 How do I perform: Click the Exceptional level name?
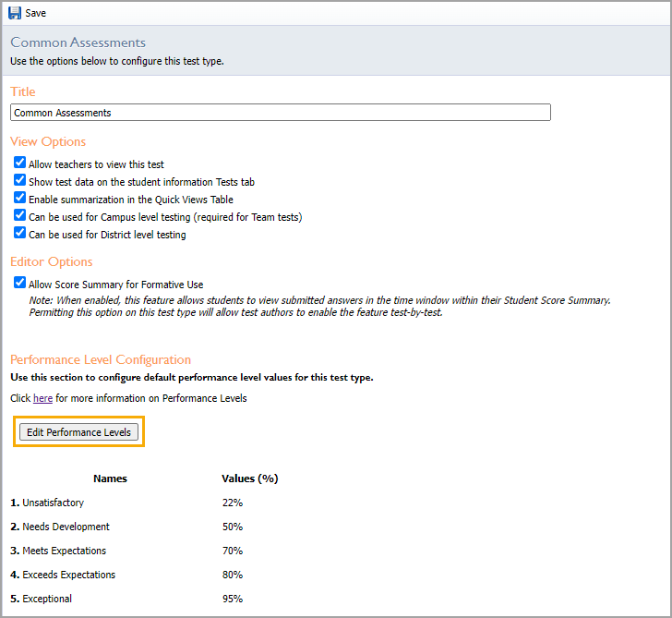coord(47,599)
